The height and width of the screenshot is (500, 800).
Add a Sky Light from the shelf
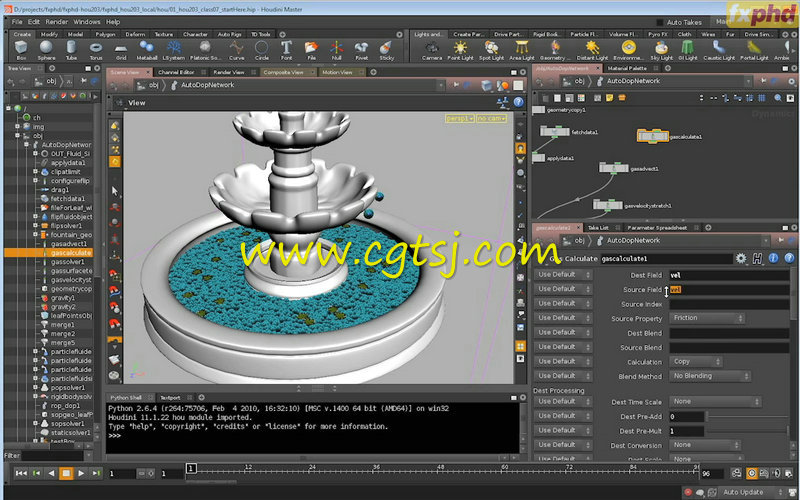(662, 50)
